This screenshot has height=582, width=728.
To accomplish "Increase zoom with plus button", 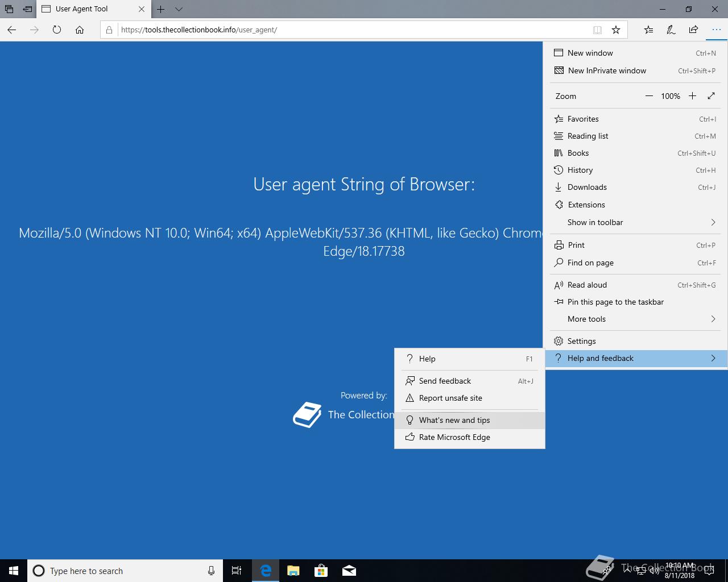I will coord(692,96).
